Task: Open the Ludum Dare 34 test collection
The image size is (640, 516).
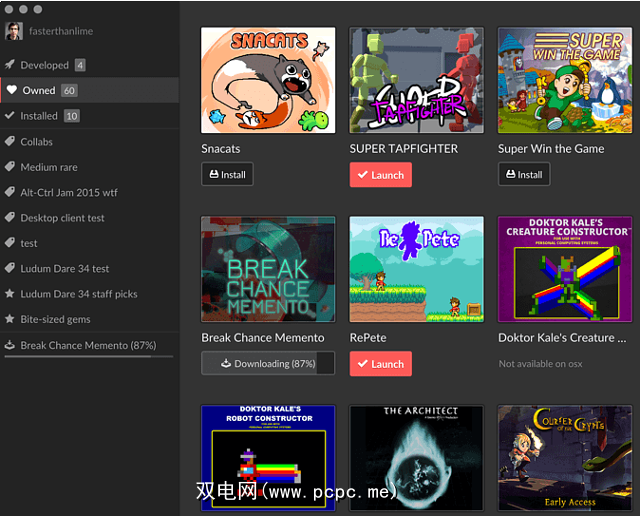Action: tap(89, 268)
